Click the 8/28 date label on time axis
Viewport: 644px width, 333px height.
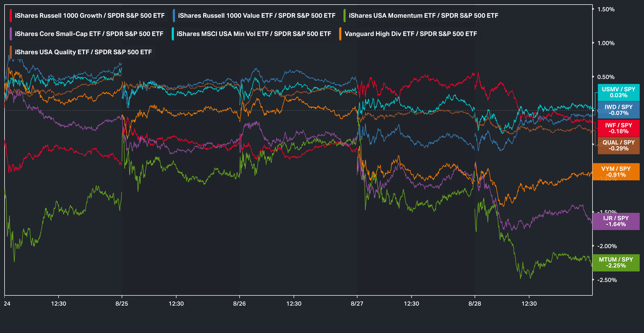click(x=475, y=304)
